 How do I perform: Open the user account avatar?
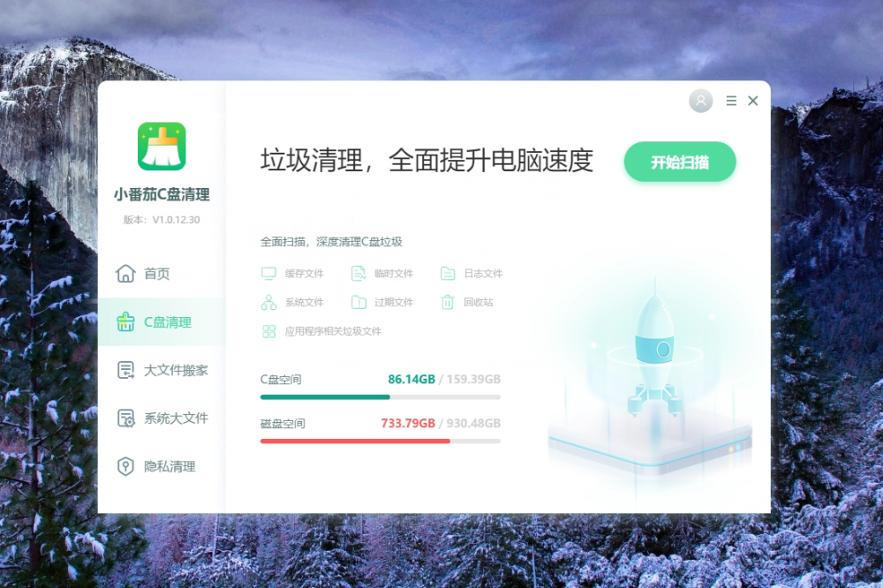(x=700, y=101)
